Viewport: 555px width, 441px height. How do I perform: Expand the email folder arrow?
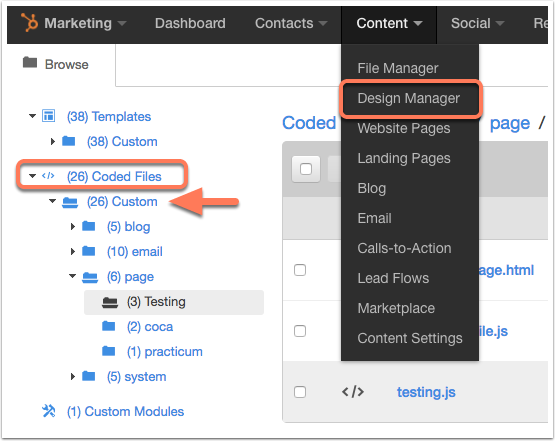coord(73,251)
